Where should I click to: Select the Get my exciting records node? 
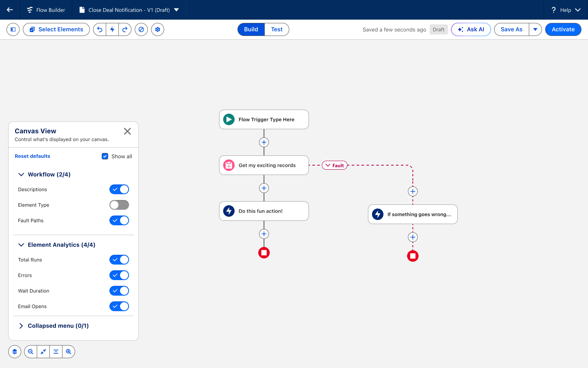[264, 165]
